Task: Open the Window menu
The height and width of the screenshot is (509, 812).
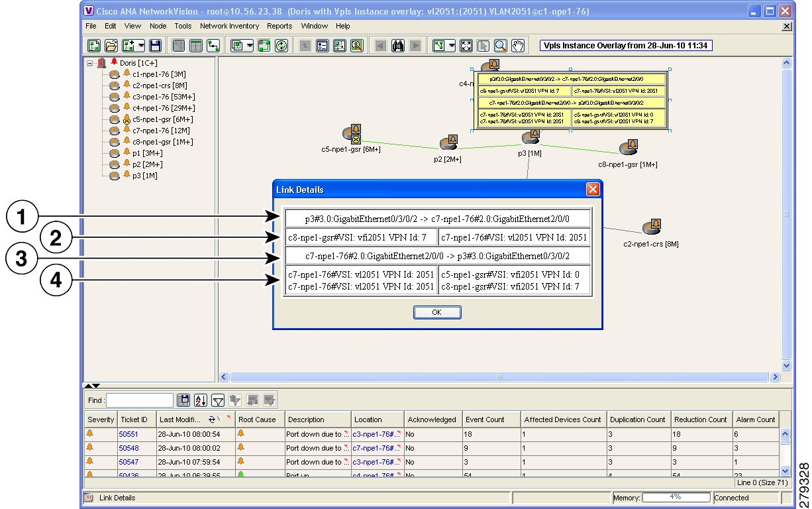Action: pyautogui.click(x=314, y=27)
